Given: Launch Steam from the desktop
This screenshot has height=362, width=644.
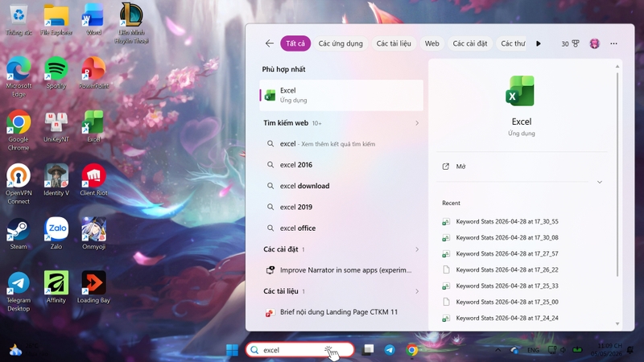Looking at the screenshot, I should pyautogui.click(x=19, y=233).
